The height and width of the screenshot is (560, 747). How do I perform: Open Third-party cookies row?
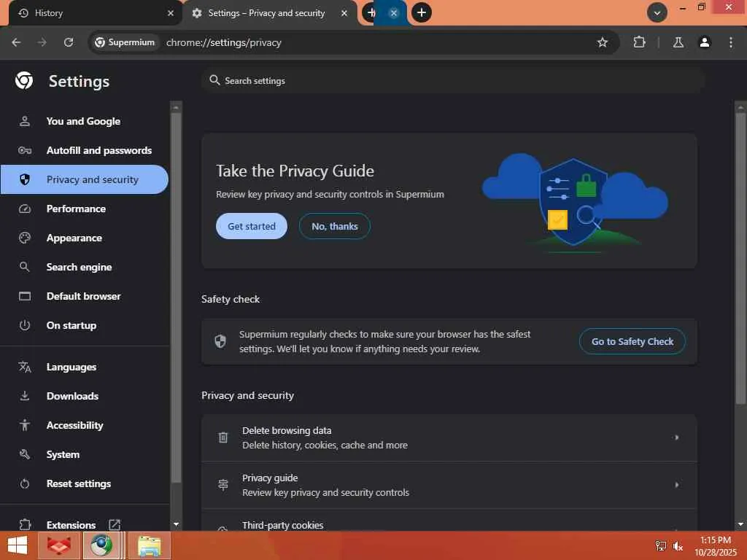coord(449,521)
